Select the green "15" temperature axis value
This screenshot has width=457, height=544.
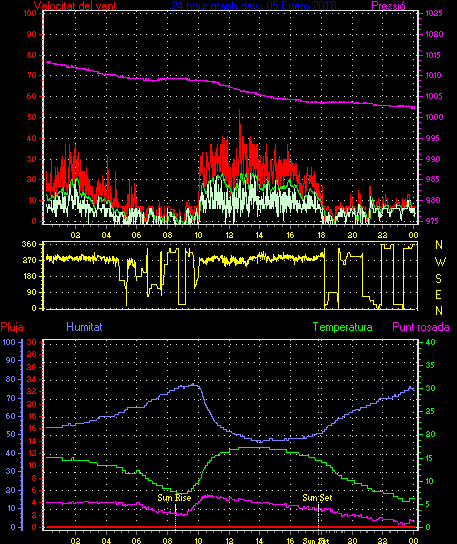coord(430,458)
